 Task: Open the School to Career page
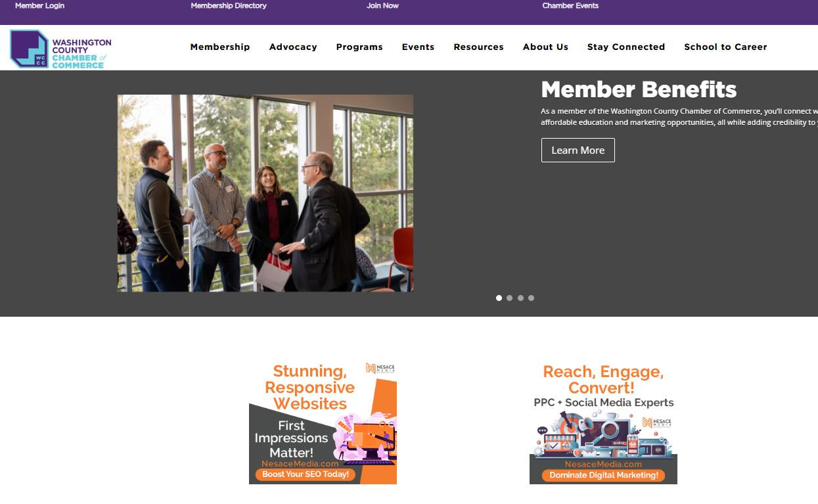[x=725, y=47]
